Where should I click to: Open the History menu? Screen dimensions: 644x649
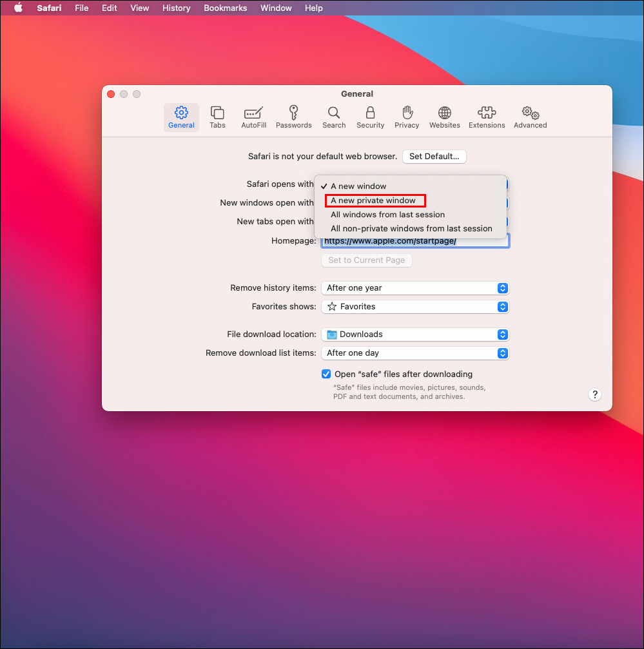[177, 8]
